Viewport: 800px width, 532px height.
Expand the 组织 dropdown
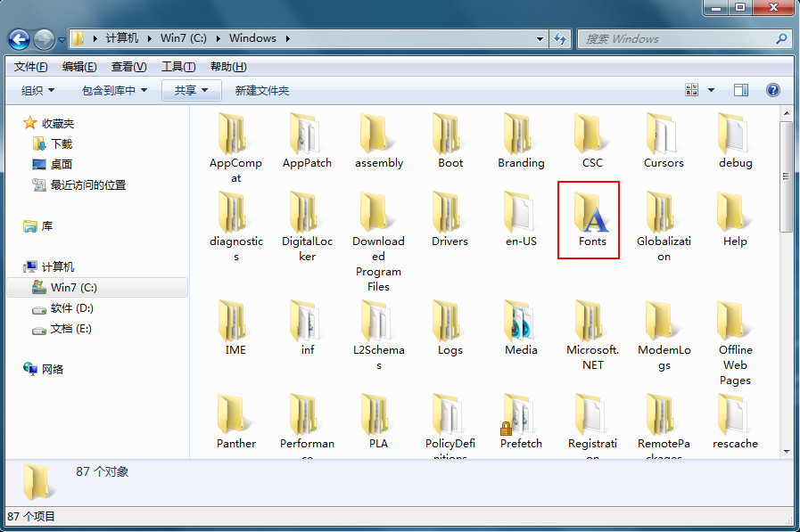click(37, 91)
